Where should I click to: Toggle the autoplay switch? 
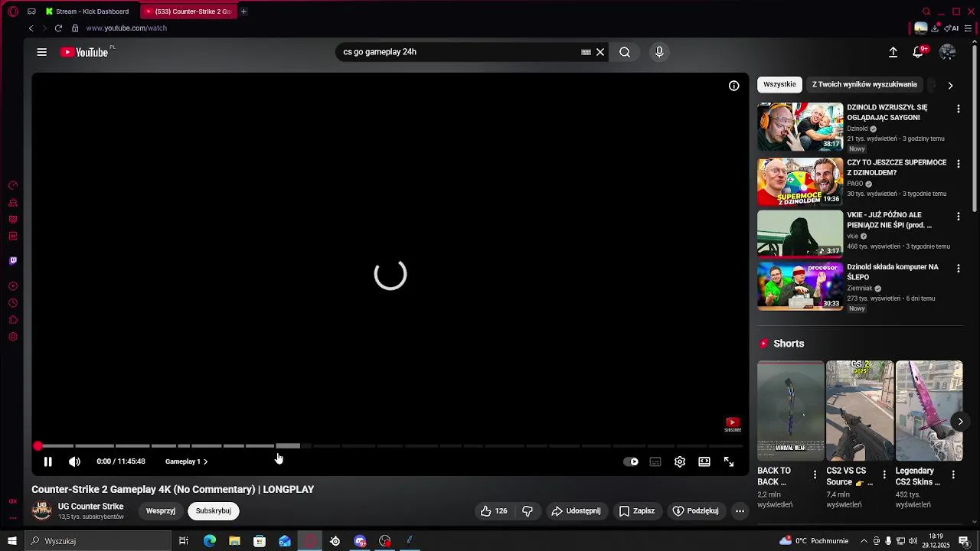click(631, 461)
